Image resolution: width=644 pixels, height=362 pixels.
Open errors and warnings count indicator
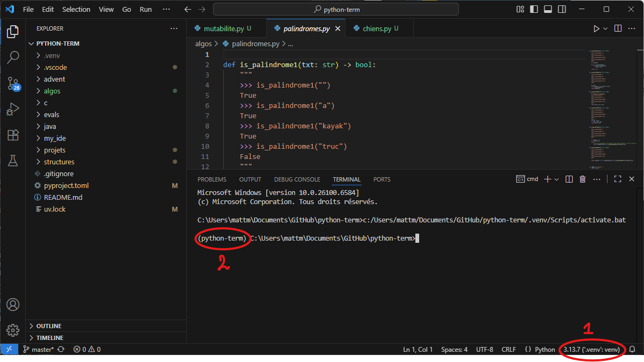point(87,349)
